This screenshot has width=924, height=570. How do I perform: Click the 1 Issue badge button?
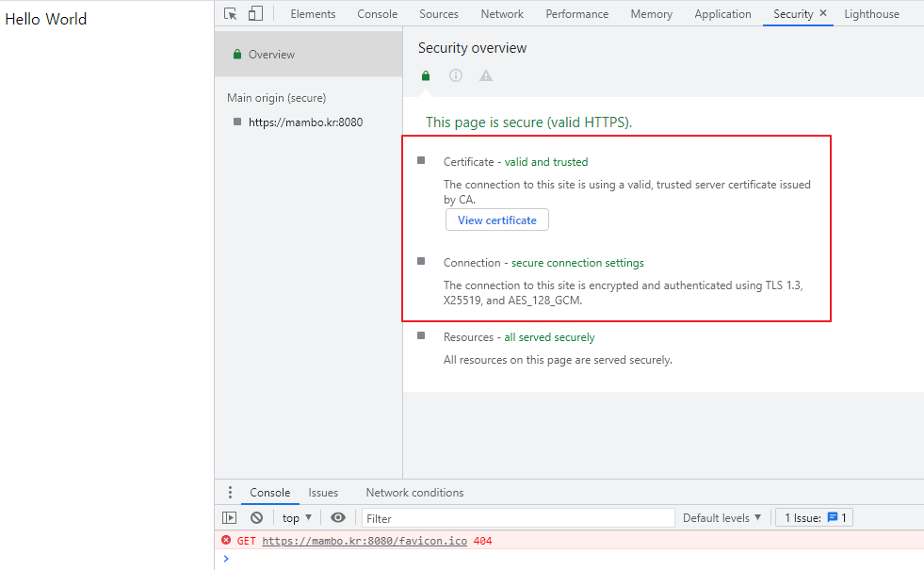[x=814, y=518]
